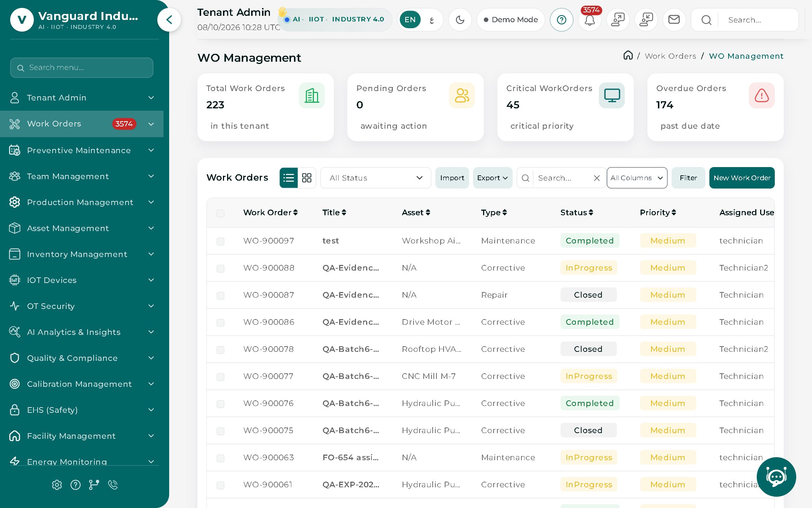Sort by Priority column header

click(658, 213)
